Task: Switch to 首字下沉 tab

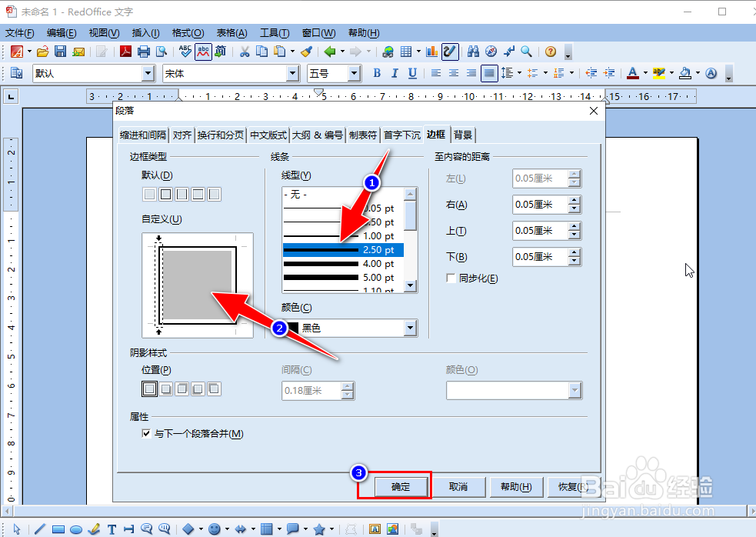Action: tap(402, 135)
